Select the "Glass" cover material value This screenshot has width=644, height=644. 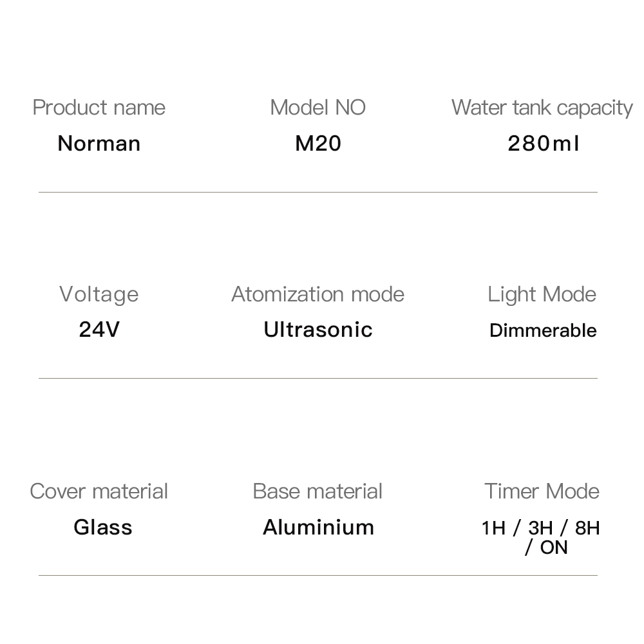pyautogui.click(x=102, y=527)
